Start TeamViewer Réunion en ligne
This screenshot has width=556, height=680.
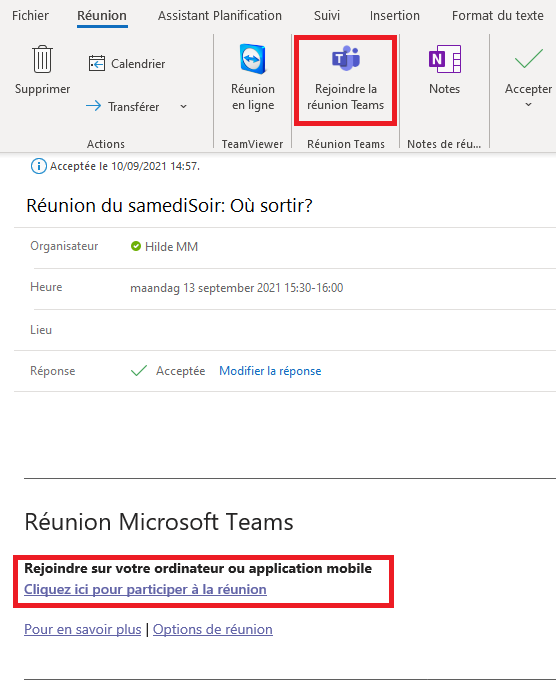point(253,78)
